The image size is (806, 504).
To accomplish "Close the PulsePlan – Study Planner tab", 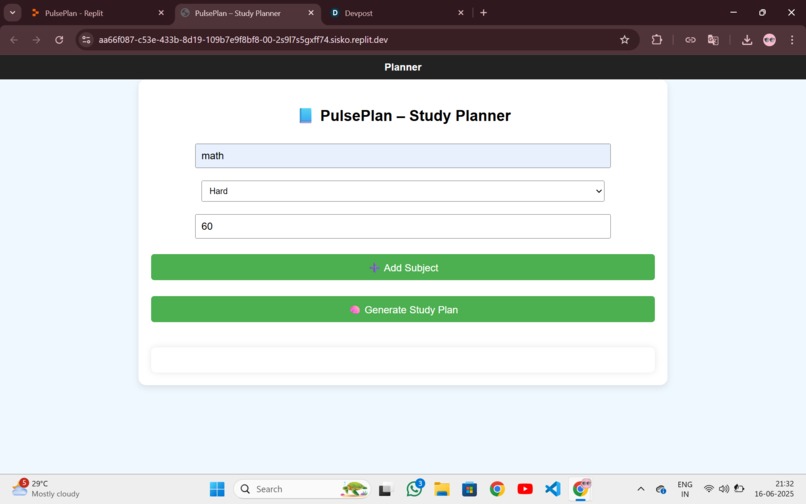I will point(310,13).
